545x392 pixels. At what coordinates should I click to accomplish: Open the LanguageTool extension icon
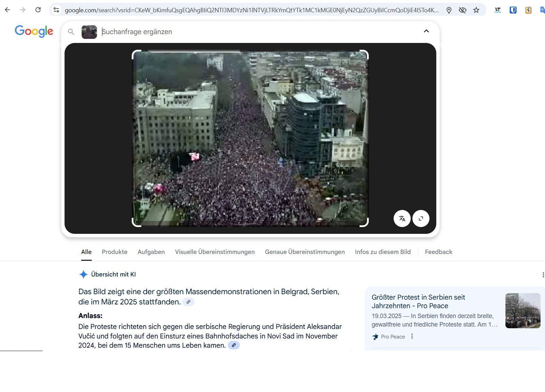point(498,10)
